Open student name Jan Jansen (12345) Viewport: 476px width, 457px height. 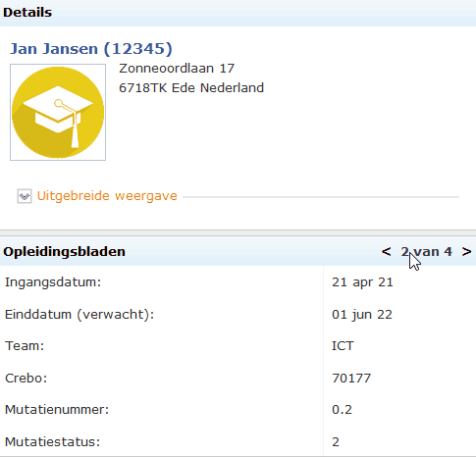[x=91, y=49]
